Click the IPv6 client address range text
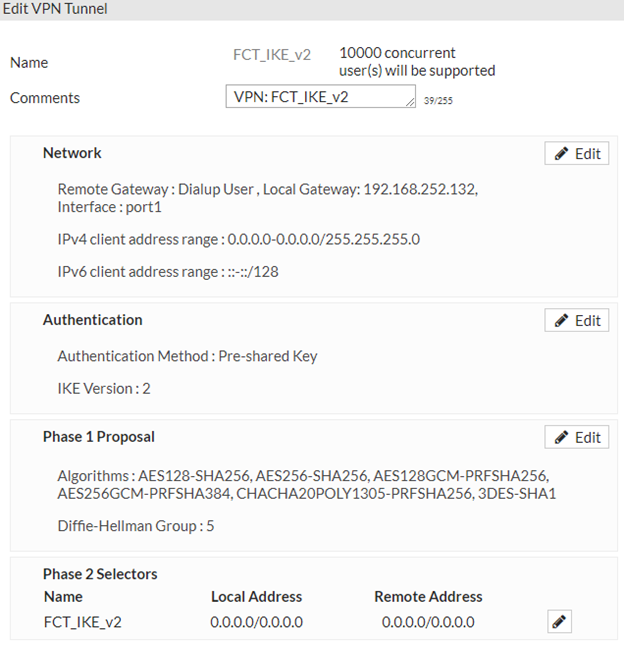 point(168,271)
